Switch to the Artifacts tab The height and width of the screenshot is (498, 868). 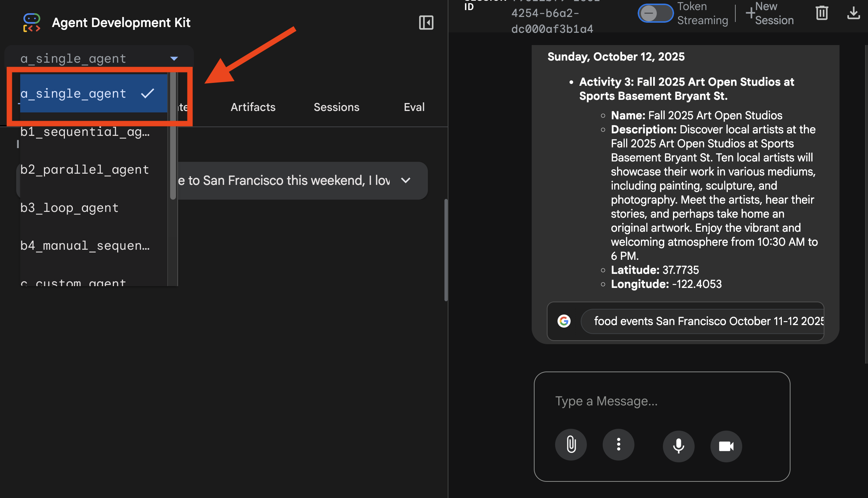tap(253, 107)
